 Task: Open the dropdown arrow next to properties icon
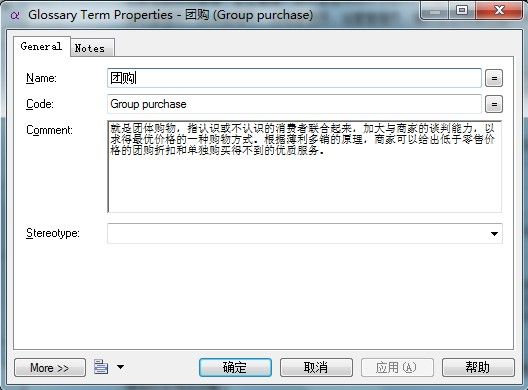[x=120, y=367]
